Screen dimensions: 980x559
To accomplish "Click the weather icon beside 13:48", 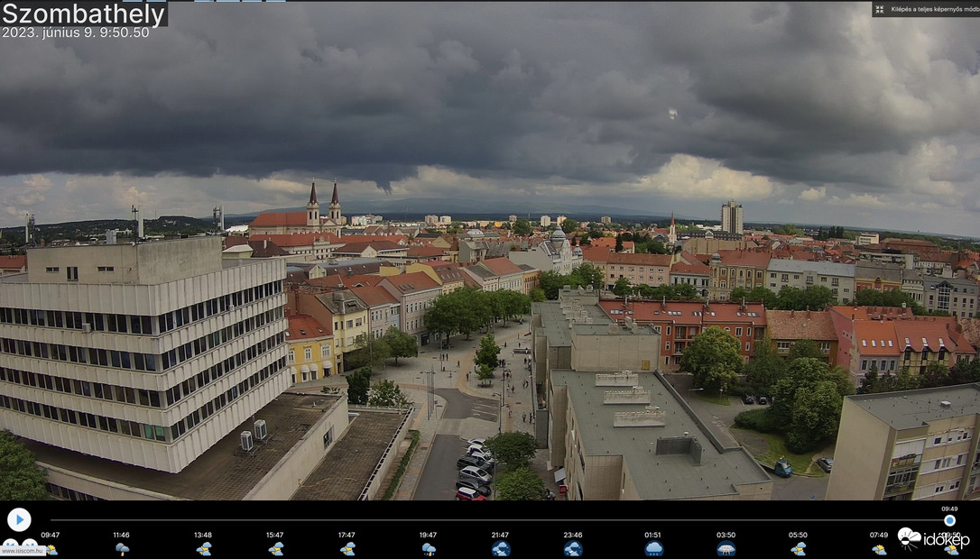I will click(205, 547).
